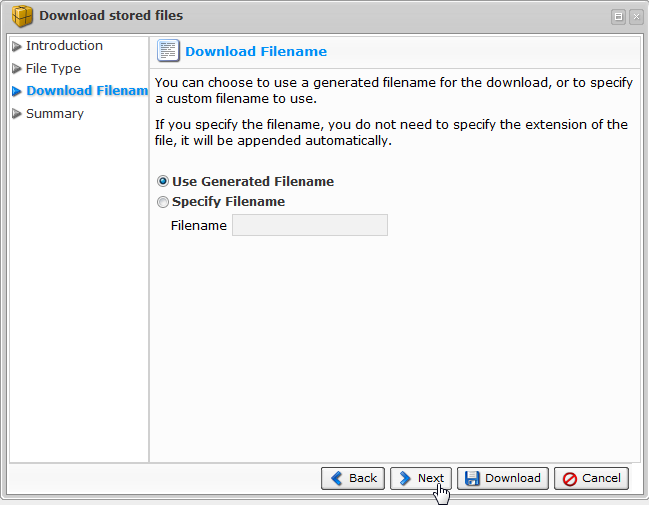
Task: Click the blue left arrow icon on Back
Action: click(337, 478)
